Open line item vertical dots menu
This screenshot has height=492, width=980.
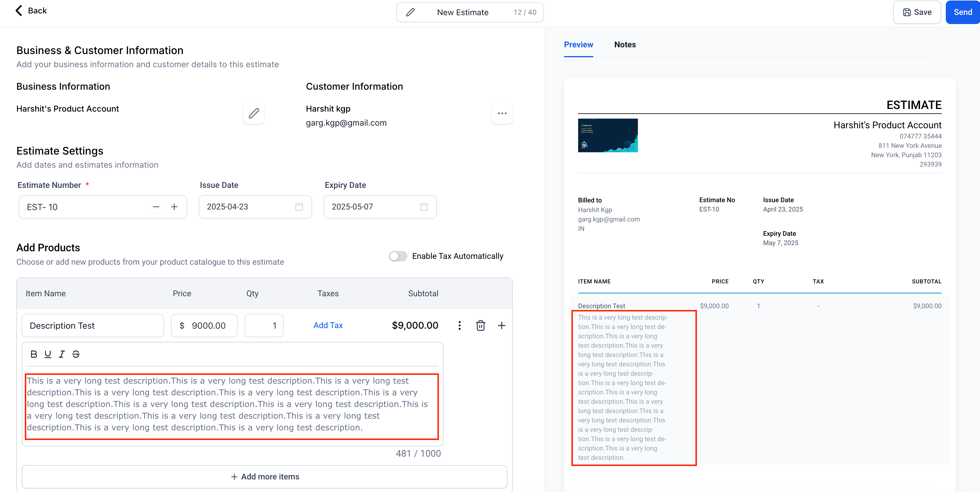(460, 325)
